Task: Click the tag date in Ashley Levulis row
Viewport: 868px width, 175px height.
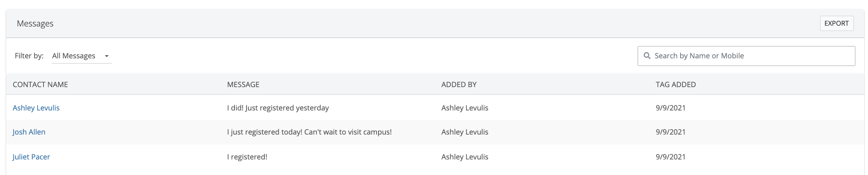Action: tap(670, 108)
